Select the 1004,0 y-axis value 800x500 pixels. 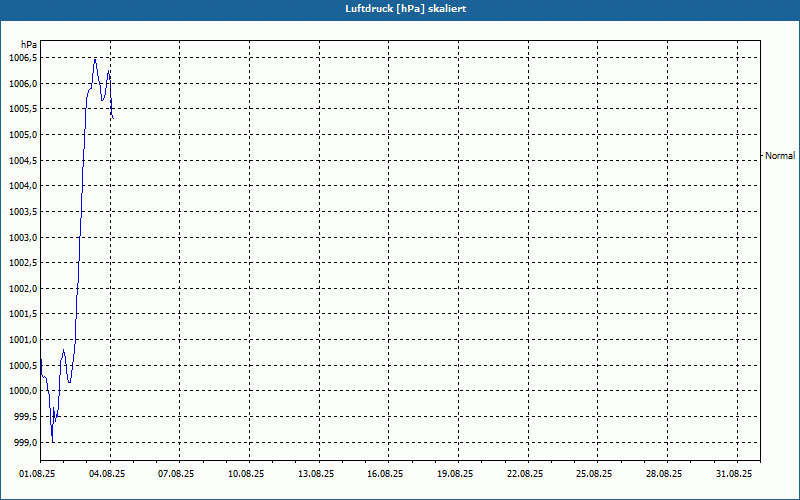[23, 186]
